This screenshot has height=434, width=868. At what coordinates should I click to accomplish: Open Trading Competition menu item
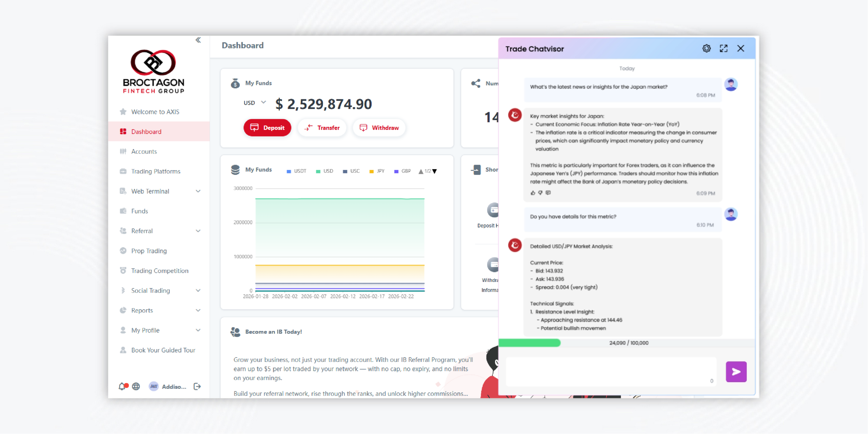point(159,271)
